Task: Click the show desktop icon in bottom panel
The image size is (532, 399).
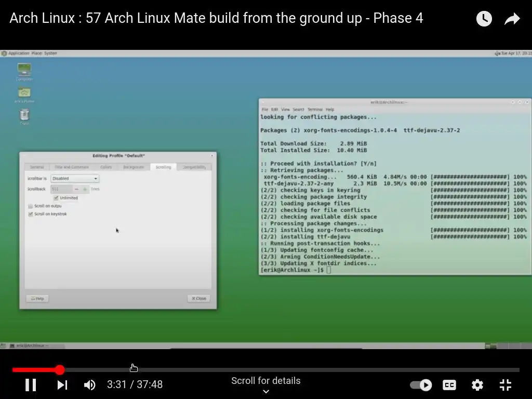Action: 3,345
